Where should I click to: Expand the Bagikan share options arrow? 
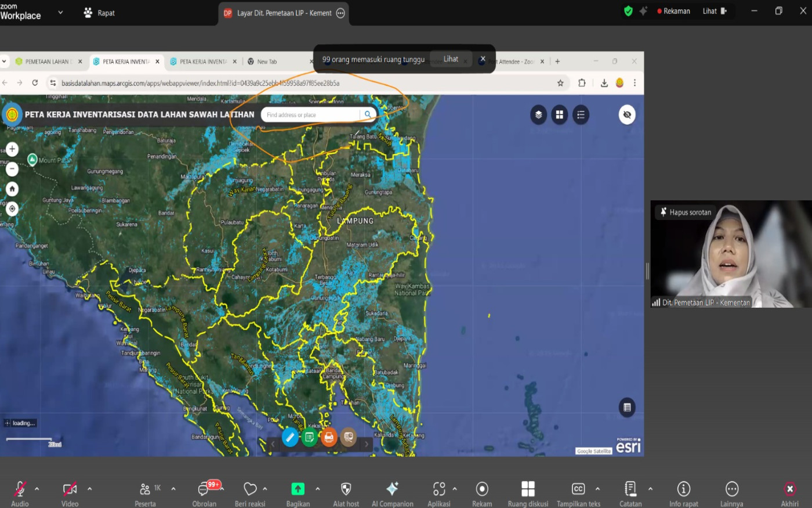(x=318, y=489)
